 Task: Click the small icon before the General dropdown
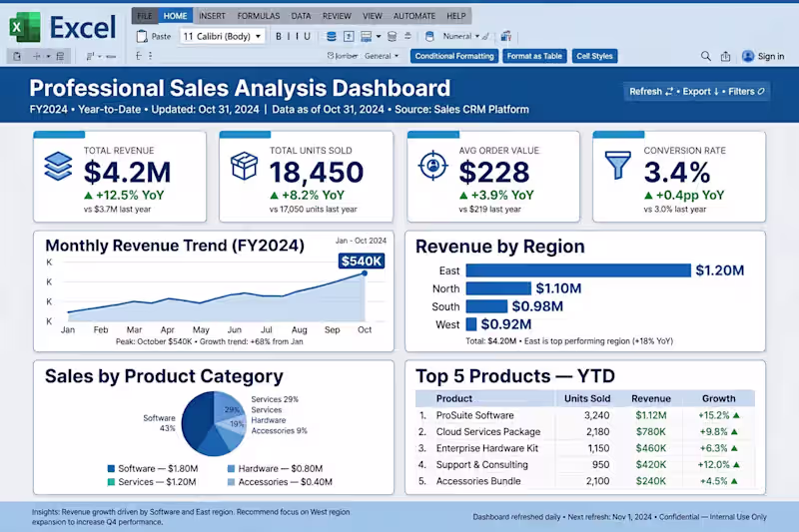(331, 56)
